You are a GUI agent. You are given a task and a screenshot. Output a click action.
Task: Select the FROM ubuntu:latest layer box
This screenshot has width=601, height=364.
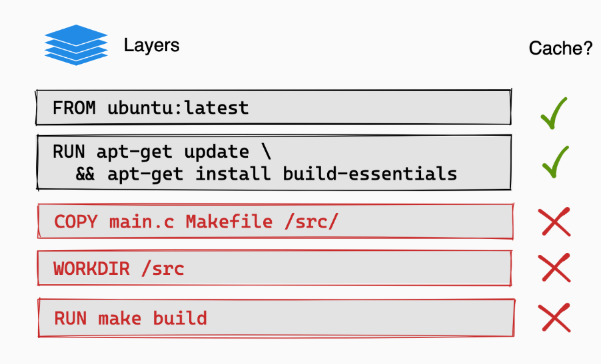point(274,107)
